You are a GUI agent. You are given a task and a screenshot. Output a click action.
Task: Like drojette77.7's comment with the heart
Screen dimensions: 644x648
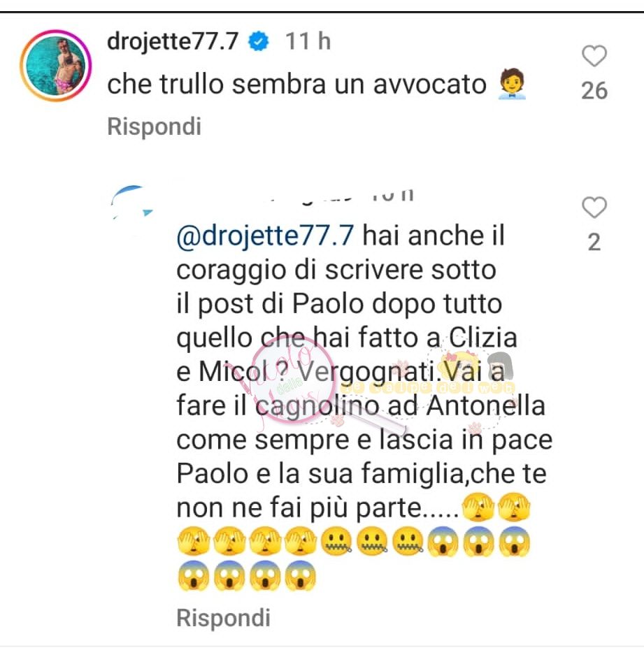594,56
